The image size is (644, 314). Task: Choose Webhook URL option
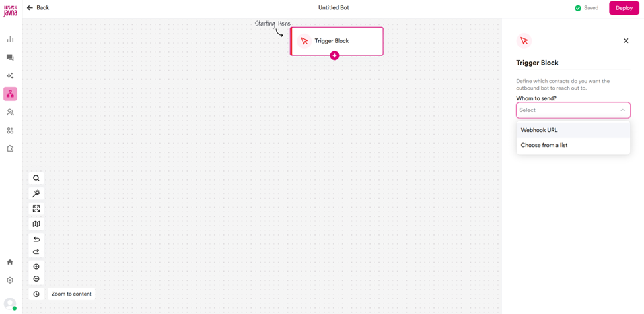[x=573, y=130]
